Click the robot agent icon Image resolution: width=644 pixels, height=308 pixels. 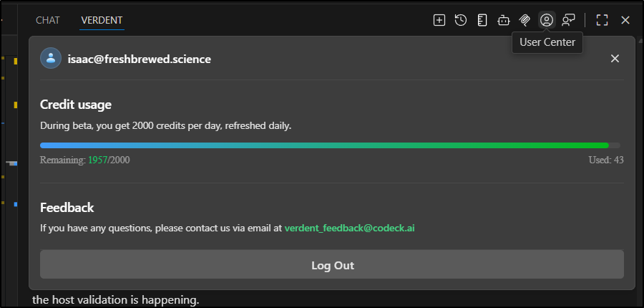click(503, 20)
